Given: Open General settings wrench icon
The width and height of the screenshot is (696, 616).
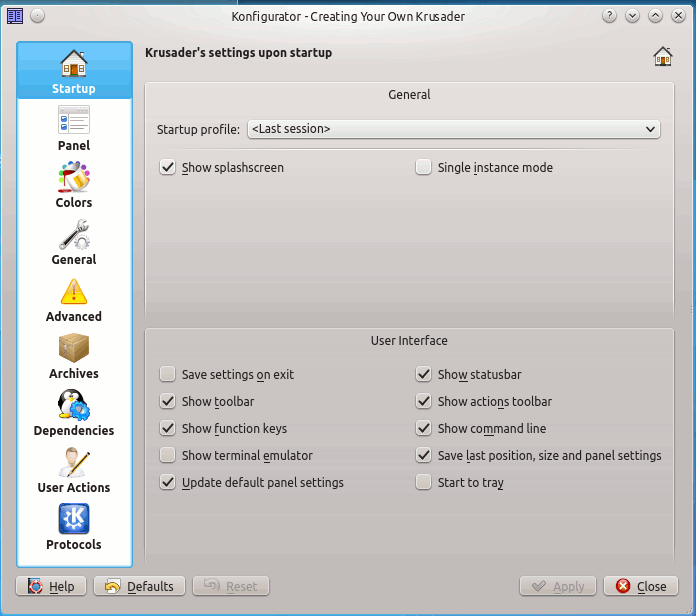Looking at the screenshot, I should (x=74, y=234).
